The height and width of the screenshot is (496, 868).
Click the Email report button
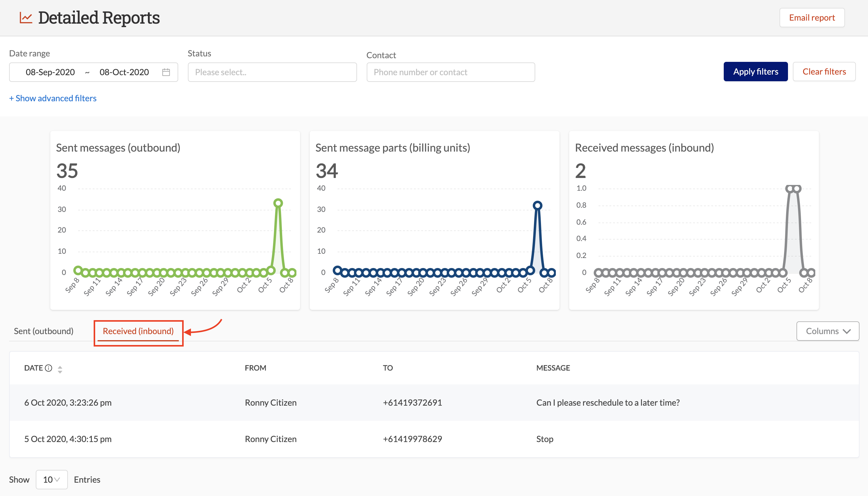[x=812, y=17]
